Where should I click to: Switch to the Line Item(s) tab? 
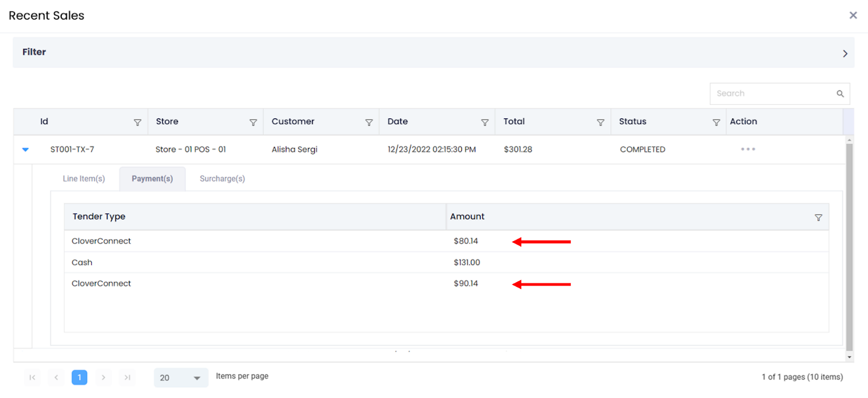(x=84, y=179)
